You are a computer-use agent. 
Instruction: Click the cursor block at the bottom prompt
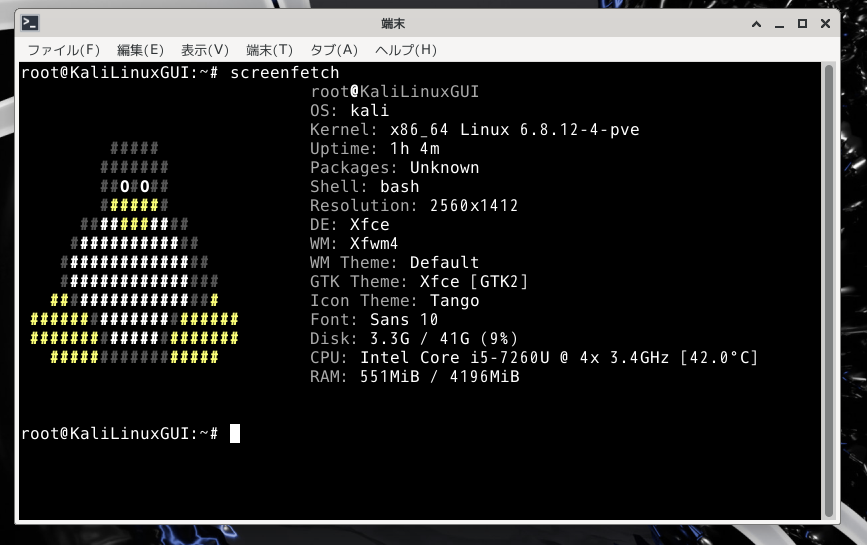coord(235,433)
